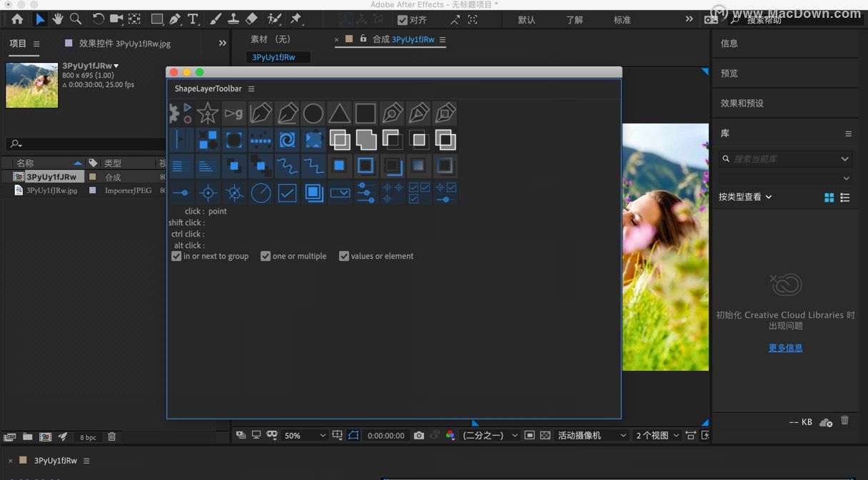Click the zigzag wave icon with rounded curves
868x480 pixels.
coord(287,166)
